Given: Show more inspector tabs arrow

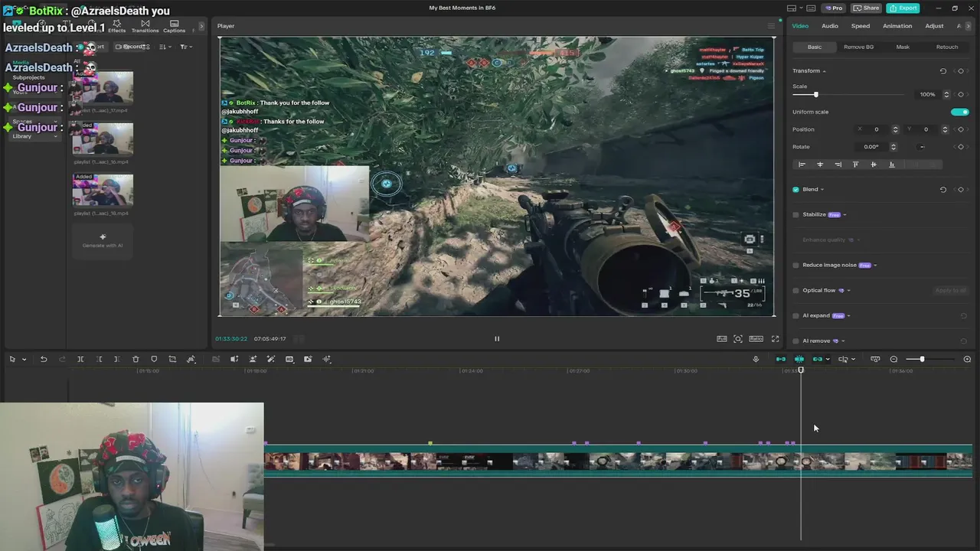Looking at the screenshot, I should tap(969, 26).
